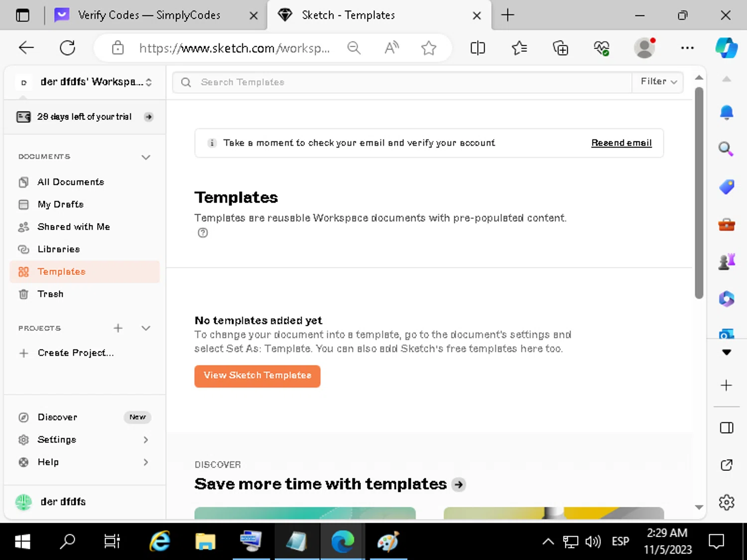Open the Copilot sidebar icon
Screen dimensions: 747x560
[727, 48]
